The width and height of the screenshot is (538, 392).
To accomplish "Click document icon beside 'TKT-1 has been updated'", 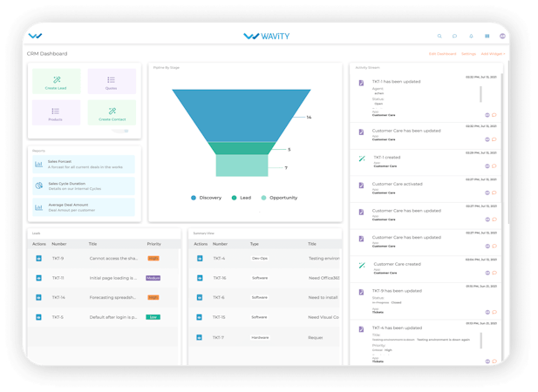I will (x=361, y=83).
